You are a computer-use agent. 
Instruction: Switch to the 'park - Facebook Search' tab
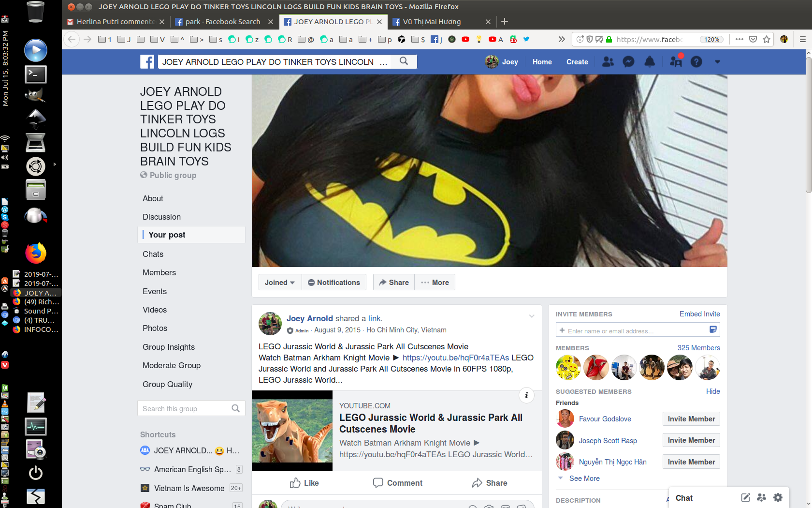click(x=223, y=22)
